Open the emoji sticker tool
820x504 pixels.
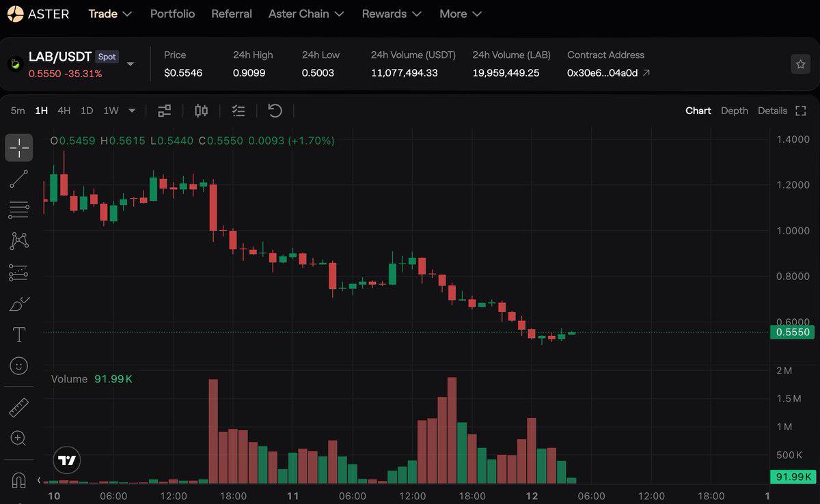point(19,366)
